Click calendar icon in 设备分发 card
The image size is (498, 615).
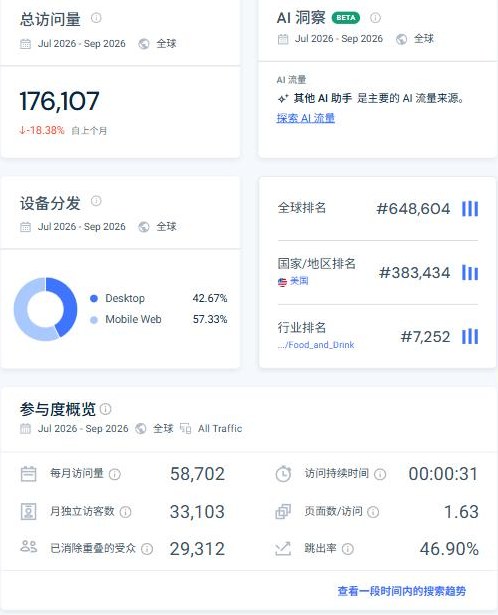(x=25, y=227)
